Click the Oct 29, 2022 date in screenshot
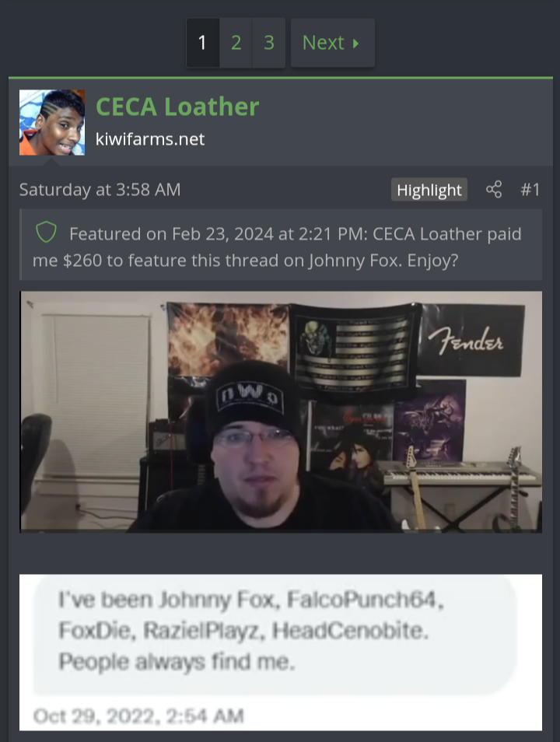This screenshot has width=560, height=742. click(x=138, y=716)
